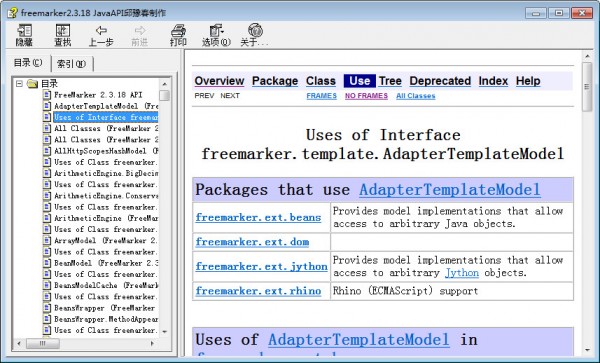Click the About (关于) toolbar icon
The image size is (600, 363).
pos(255,30)
